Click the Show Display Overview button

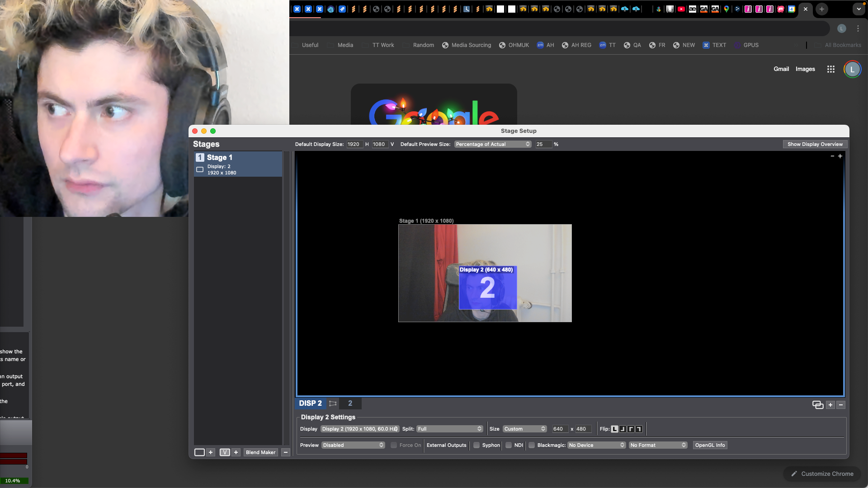tap(815, 144)
